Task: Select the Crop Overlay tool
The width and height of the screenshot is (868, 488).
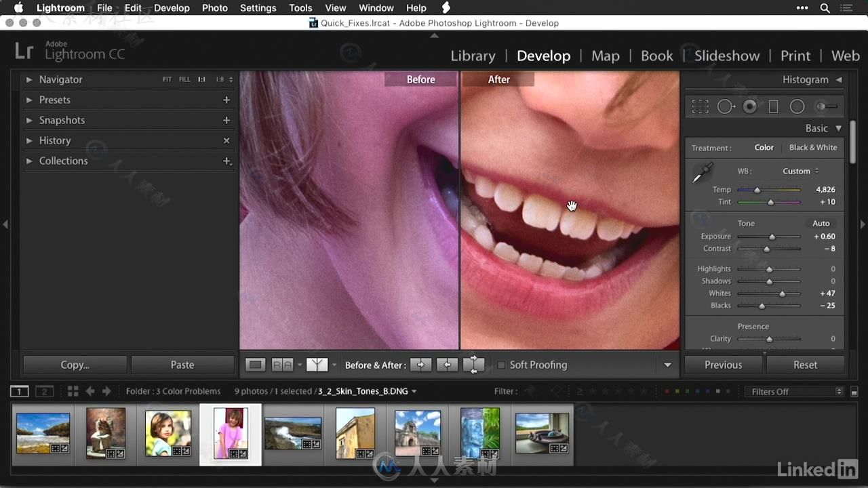Action: pyautogui.click(x=700, y=106)
